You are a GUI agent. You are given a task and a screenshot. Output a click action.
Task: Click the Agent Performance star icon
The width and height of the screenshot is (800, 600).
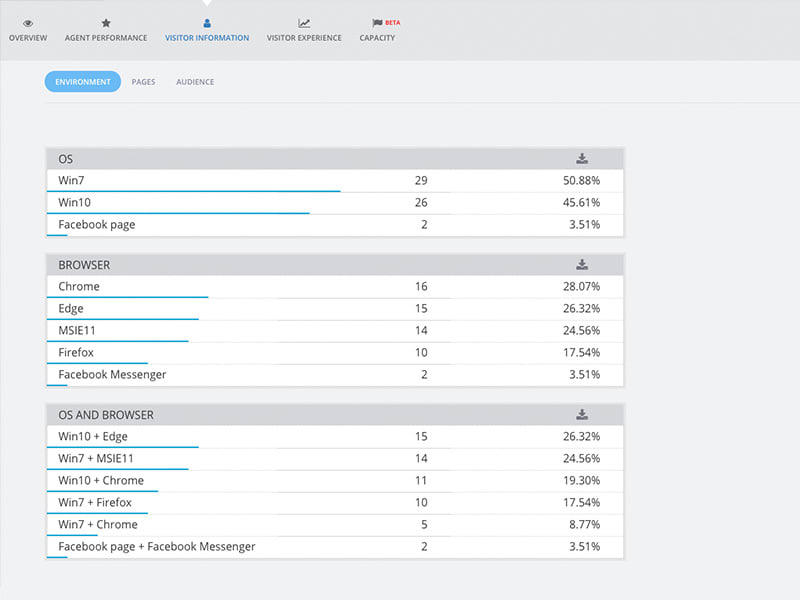tap(106, 23)
